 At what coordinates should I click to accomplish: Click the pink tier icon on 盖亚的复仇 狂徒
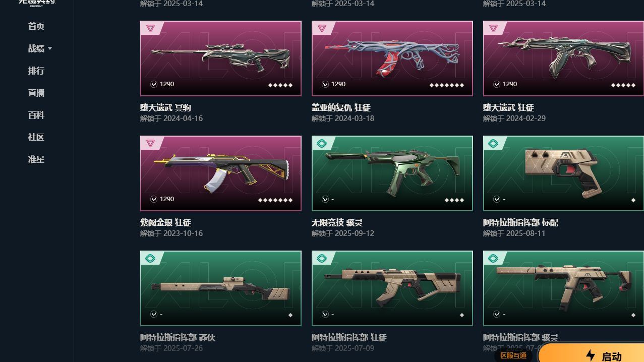[x=322, y=28]
